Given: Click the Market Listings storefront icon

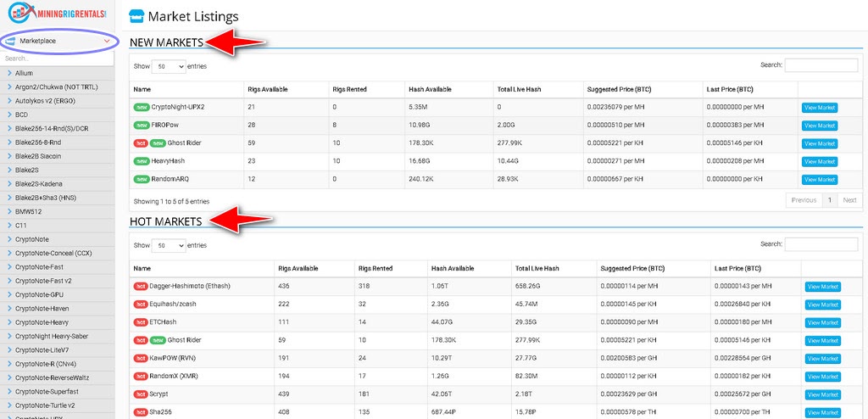Looking at the screenshot, I should coord(135,17).
